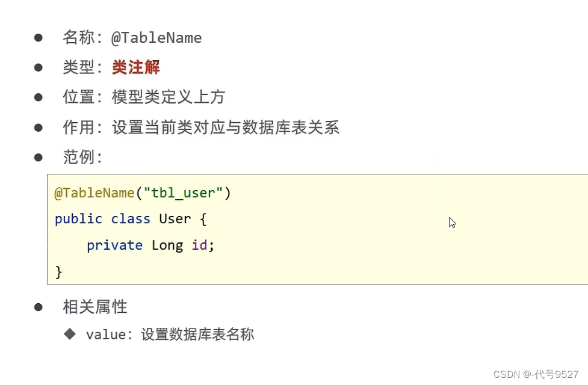Click the red 类注解 text
588x385 pixels.
(136, 67)
